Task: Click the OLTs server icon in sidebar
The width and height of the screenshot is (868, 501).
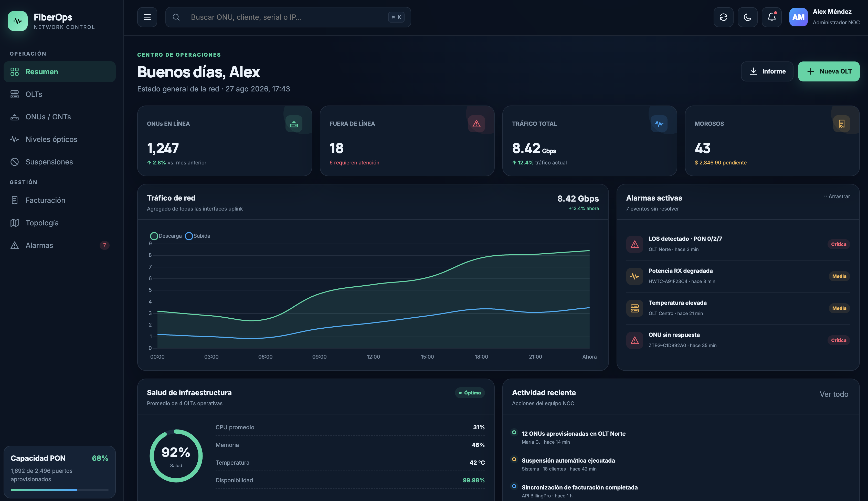Action: point(14,94)
